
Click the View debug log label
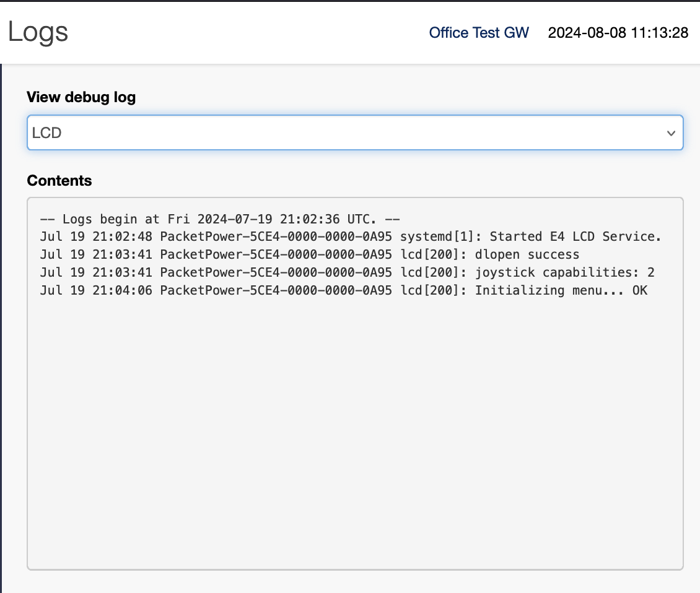(81, 97)
